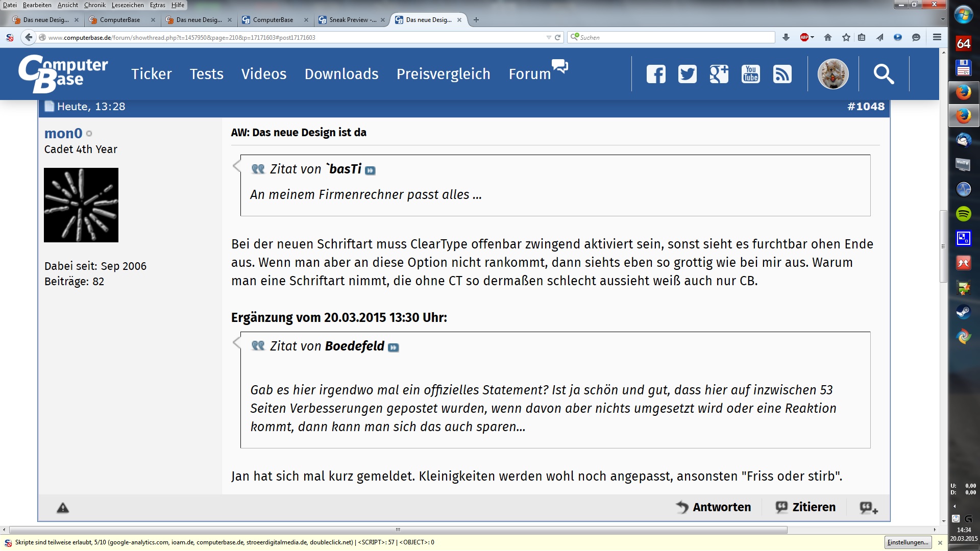Click the horizontal scrollbar track
The image size is (980, 551).
(863, 530)
